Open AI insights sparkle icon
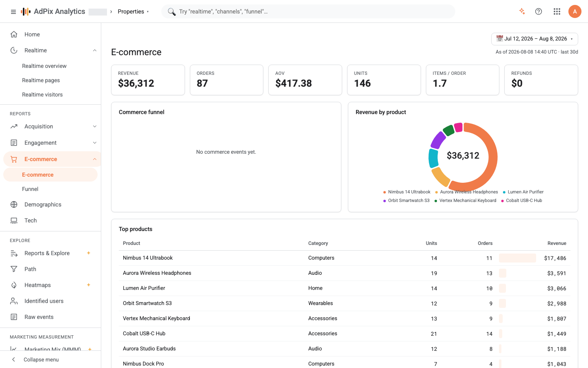This screenshot has height=368, width=588. (522, 11)
